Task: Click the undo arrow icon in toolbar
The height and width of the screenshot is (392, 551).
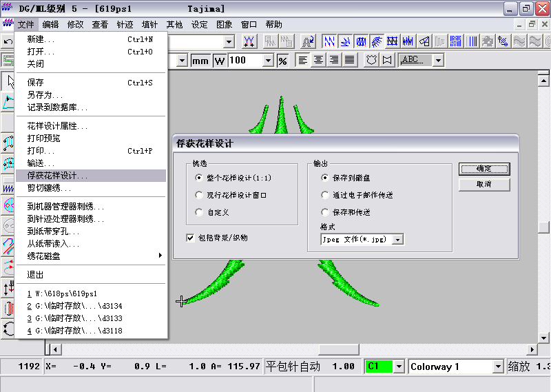Action: tap(8, 42)
